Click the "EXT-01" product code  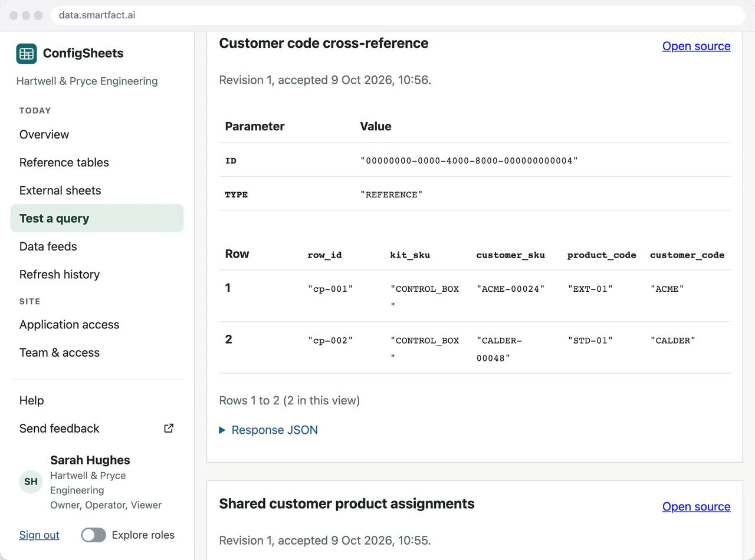(590, 289)
